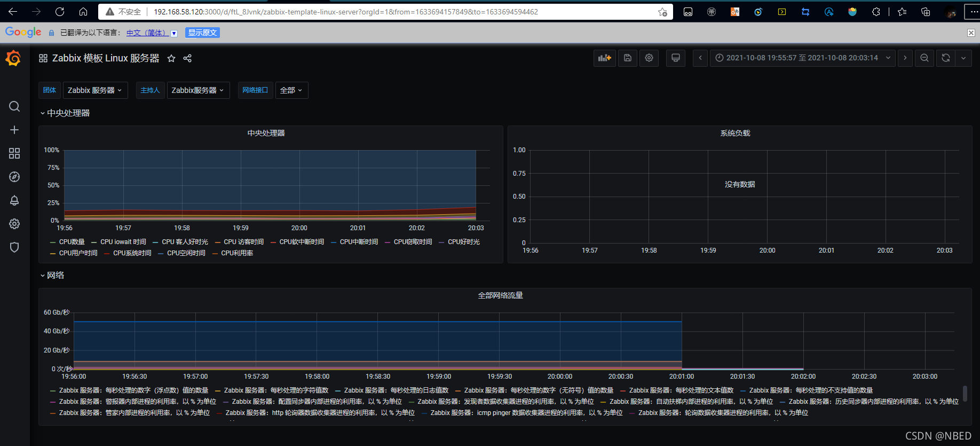Star the Zabbix dashboard
Image resolution: width=980 pixels, height=446 pixels.
171,58
